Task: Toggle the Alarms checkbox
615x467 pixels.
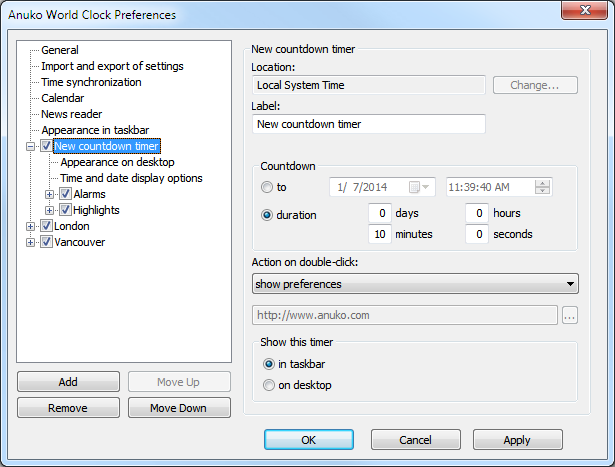Action: [65, 194]
